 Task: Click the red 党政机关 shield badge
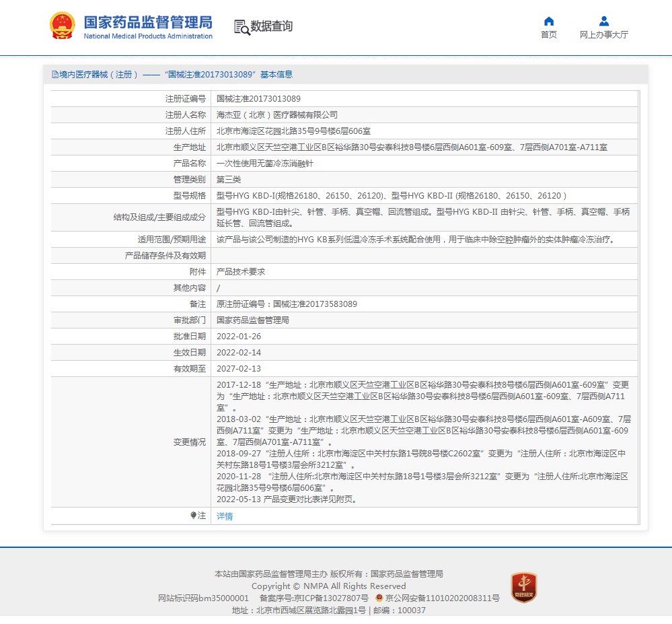tap(524, 587)
